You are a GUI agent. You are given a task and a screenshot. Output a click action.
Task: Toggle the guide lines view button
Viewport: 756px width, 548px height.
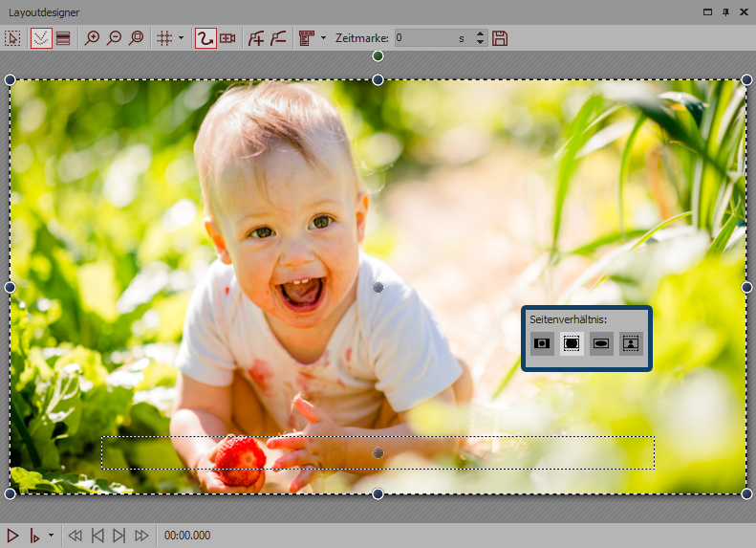pos(41,38)
